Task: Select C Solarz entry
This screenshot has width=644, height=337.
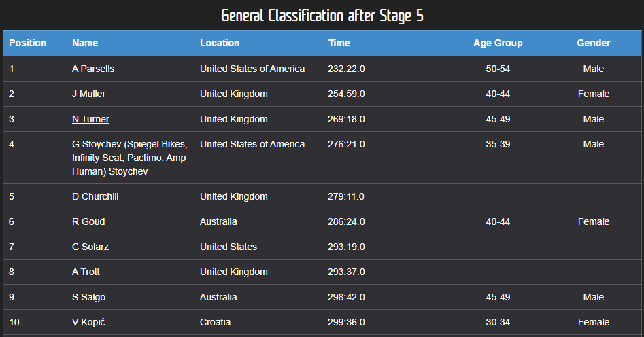Action: point(90,247)
